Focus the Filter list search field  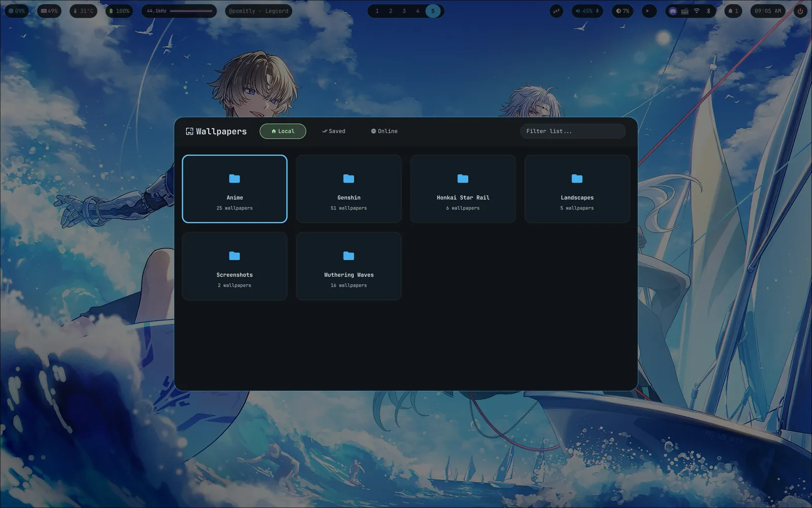(x=572, y=131)
